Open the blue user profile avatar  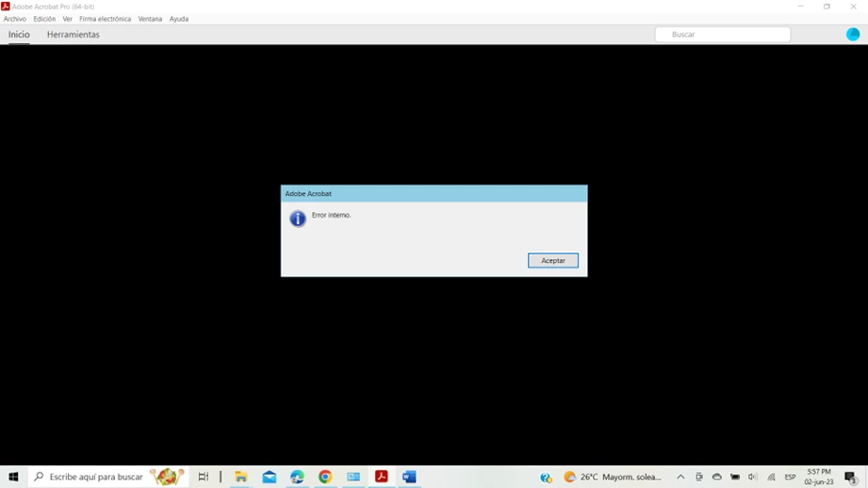[853, 34]
